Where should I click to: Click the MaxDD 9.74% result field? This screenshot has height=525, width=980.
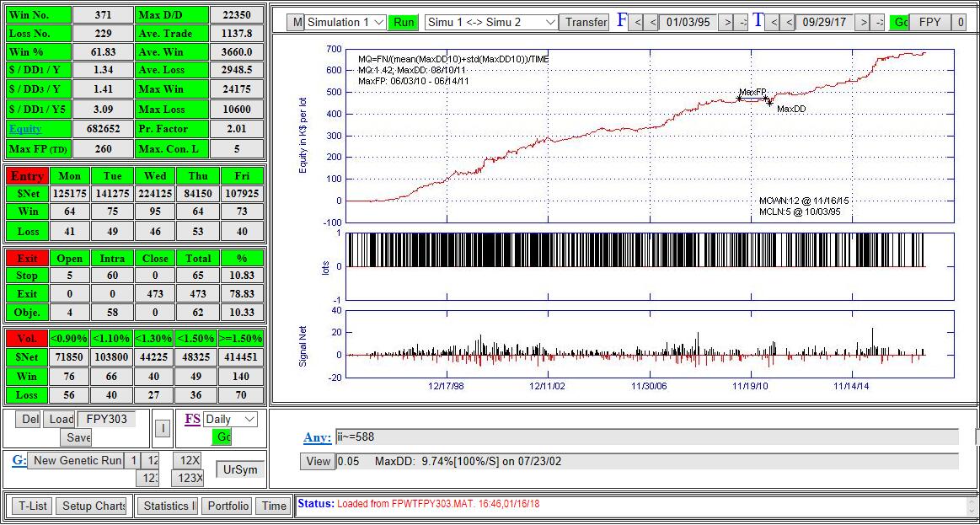(x=647, y=462)
